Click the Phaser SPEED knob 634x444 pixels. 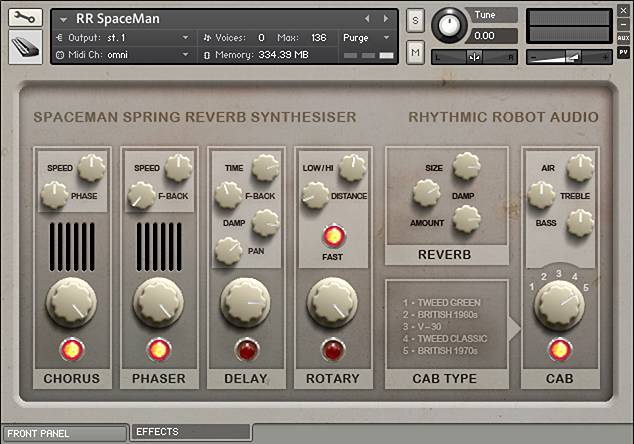(x=178, y=168)
